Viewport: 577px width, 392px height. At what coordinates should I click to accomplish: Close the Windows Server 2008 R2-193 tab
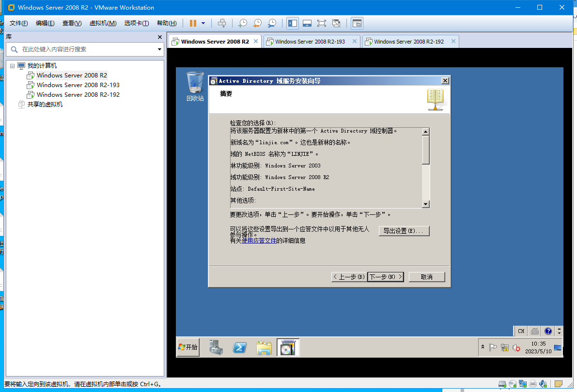coord(354,41)
